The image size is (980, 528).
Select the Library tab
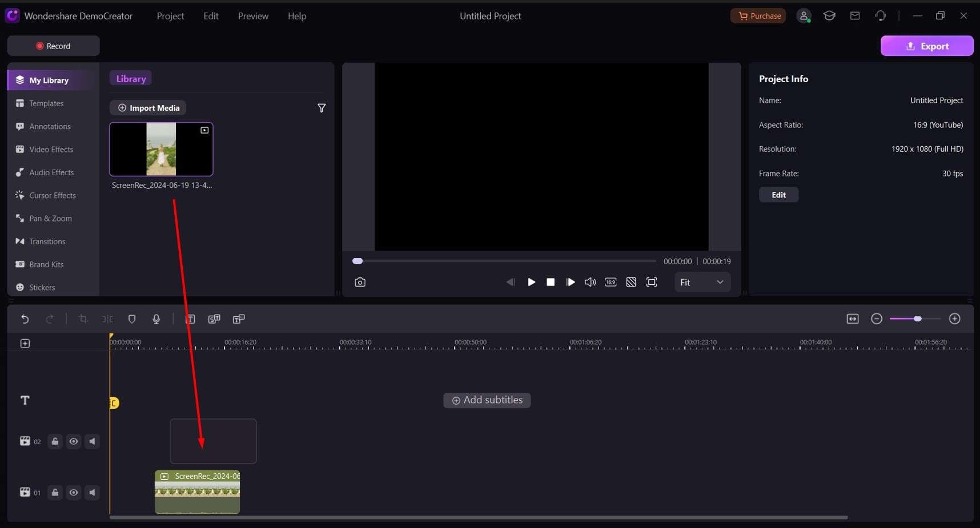coord(131,79)
